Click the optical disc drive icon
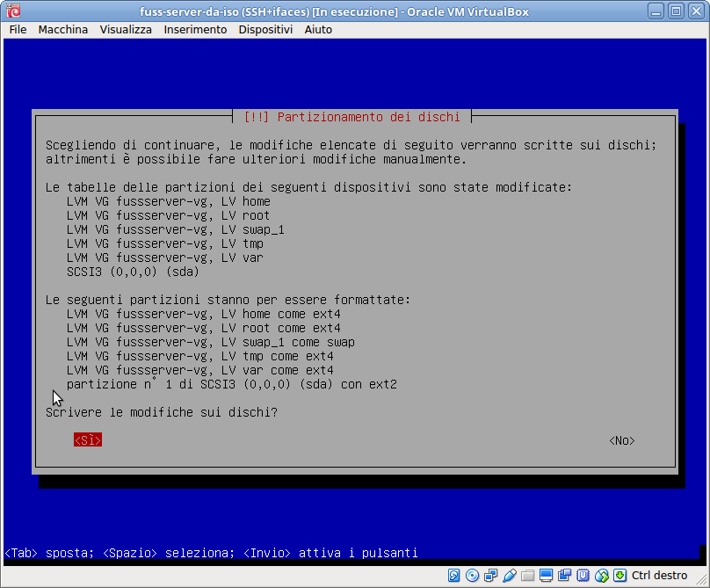 point(472,576)
